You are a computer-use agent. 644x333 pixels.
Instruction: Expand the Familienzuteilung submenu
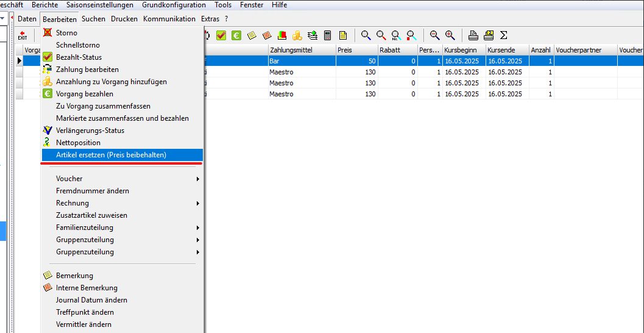pos(122,227)
